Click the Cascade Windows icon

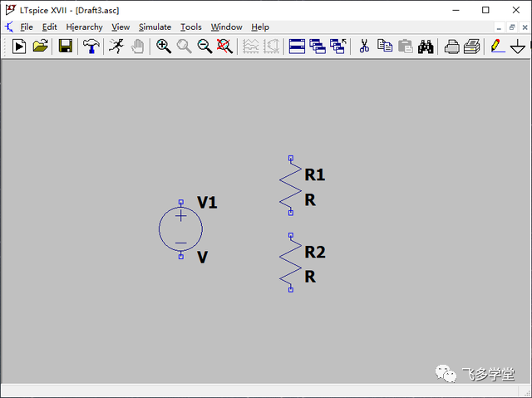coord(318,46)
